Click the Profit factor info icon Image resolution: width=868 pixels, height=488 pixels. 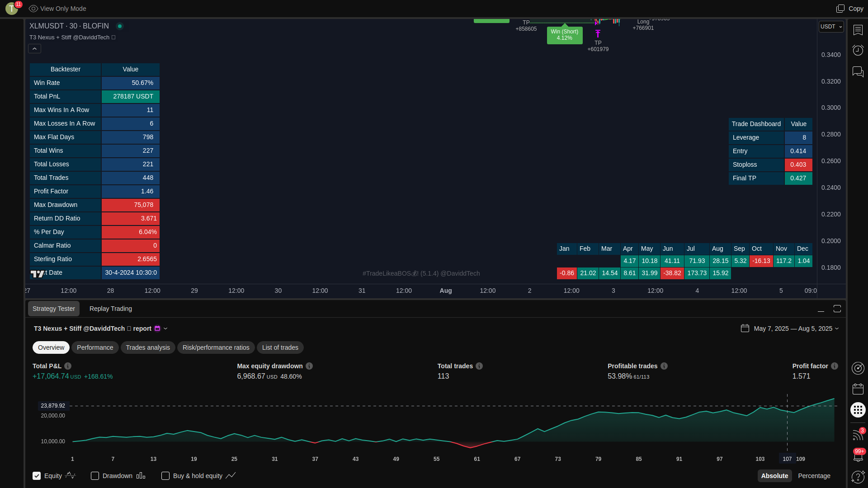(x=835, y=366)
